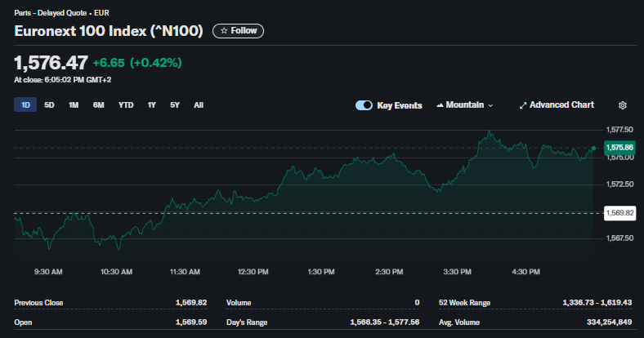
Task: Click the 9:30 AM axis label
Action: (x=48, y=272)
